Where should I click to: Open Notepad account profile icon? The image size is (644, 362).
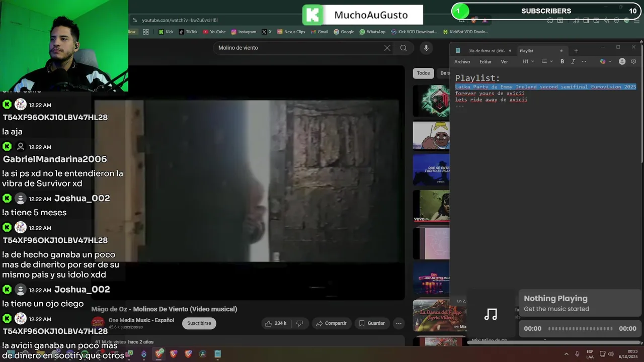coord(622,61)
